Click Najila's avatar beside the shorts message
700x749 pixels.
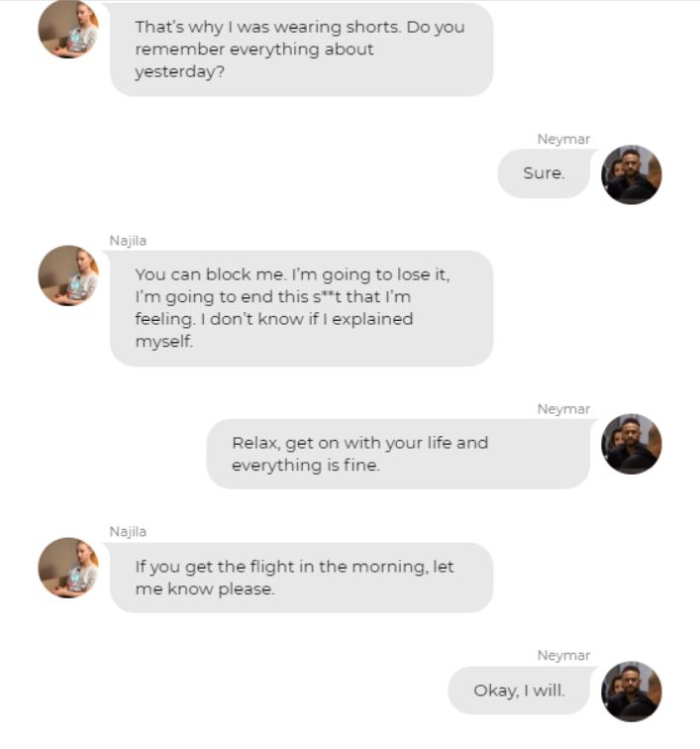coord(67,30)
